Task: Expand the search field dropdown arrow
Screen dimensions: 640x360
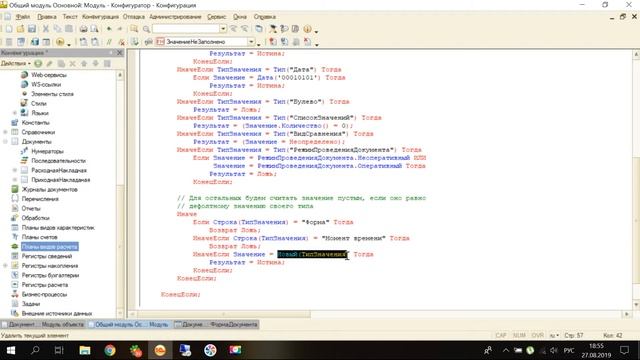Action: (223, 29)
